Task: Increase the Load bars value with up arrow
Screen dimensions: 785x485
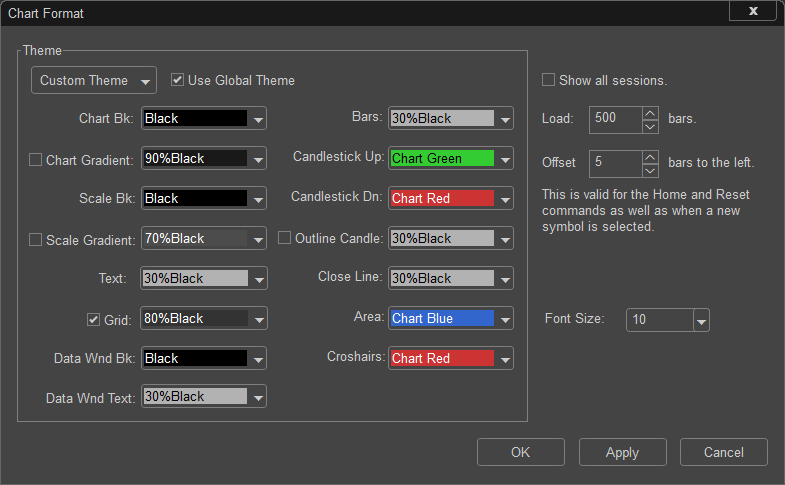Action: pyautogui.click(x=650, y=114)
